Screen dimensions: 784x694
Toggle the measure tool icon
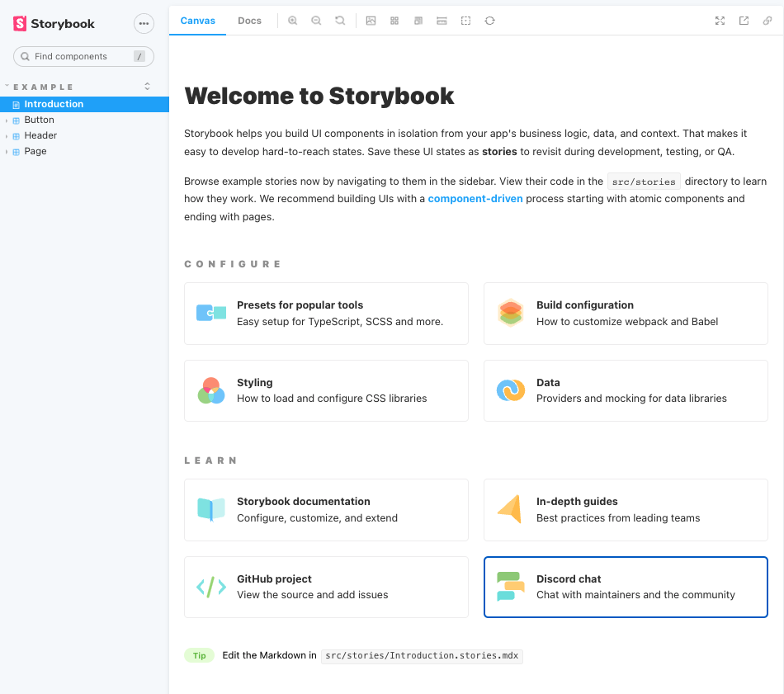point(442,21)
